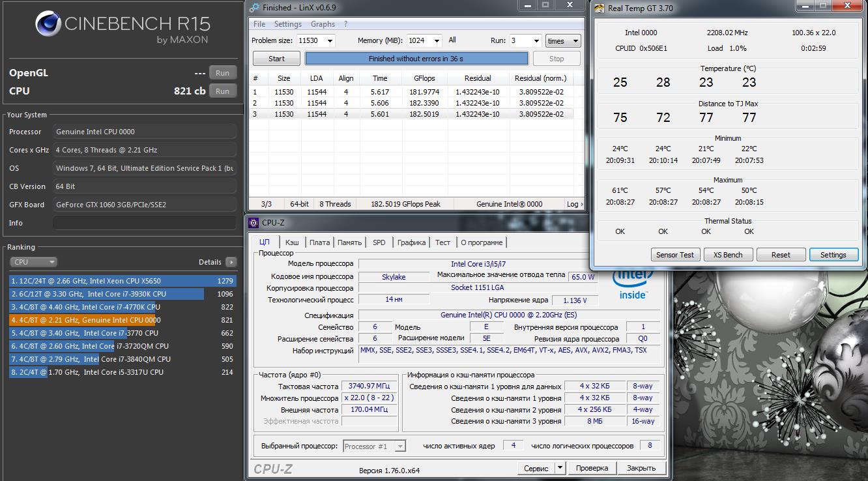Click the LinX title bar icon
Viewport: 868px width, 481px height.
pyautogui.click(x=254, y=8)
